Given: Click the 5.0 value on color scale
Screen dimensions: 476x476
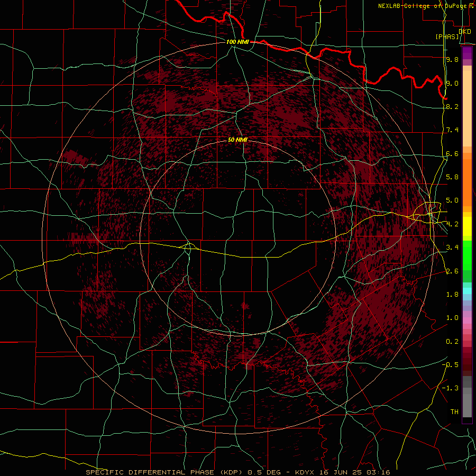Looking at the screenshot, I should 452,200.
